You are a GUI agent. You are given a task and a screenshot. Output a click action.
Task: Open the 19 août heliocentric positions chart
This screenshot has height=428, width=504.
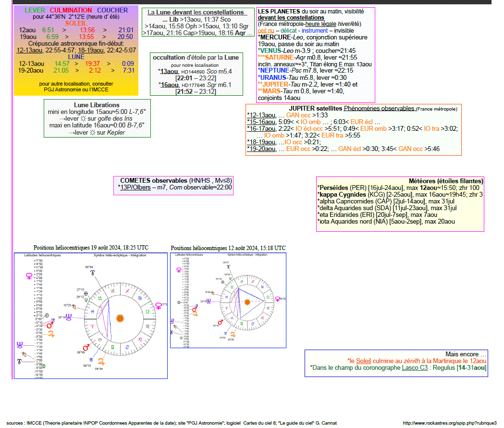[91, 315]
